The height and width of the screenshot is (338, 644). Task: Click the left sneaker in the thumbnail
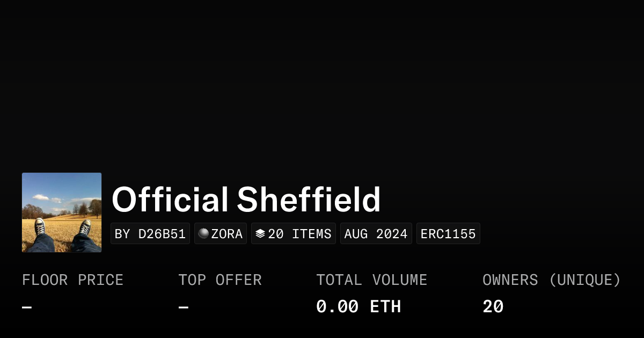[40, 226]
